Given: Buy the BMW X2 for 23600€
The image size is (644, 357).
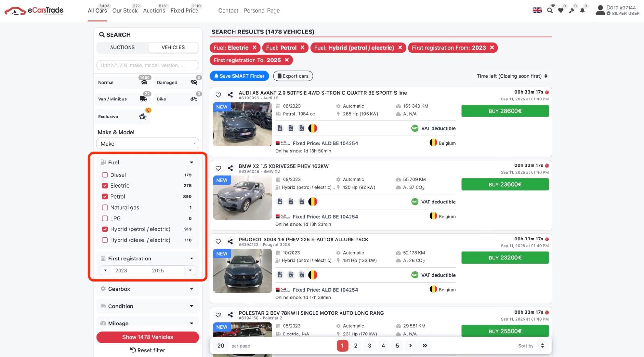Looking at the screenshot, I should click(505, 184).
